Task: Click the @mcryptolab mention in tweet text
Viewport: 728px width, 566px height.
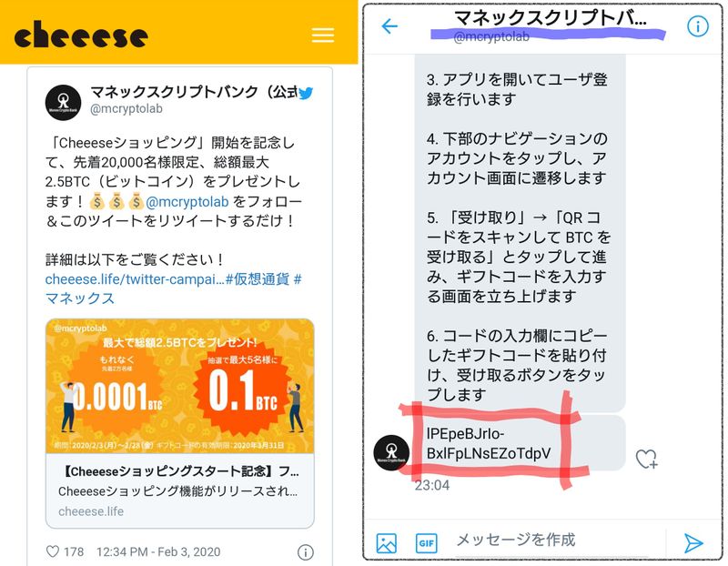Action: click(x=187, y=201)
